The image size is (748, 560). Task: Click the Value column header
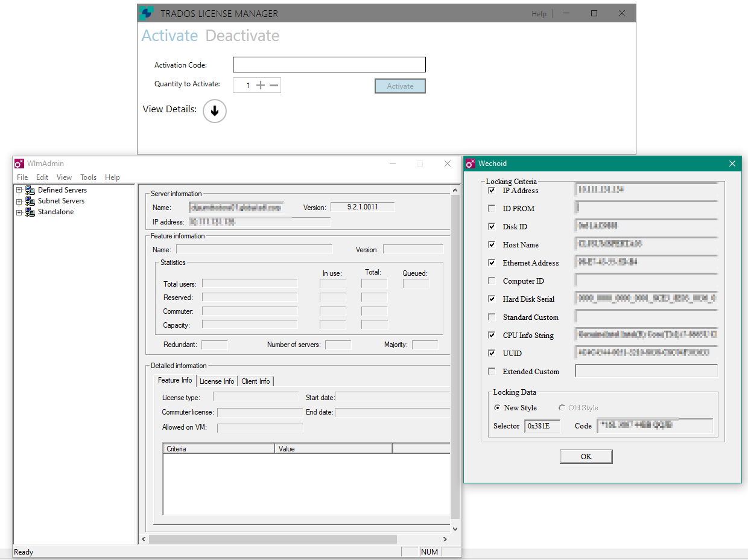pos(334,448)
